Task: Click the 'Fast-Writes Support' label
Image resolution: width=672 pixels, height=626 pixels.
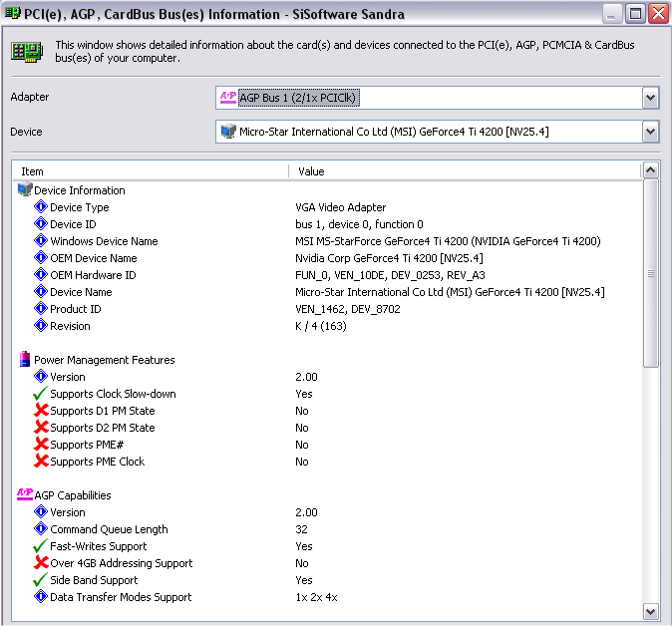Action: [98, 546]
